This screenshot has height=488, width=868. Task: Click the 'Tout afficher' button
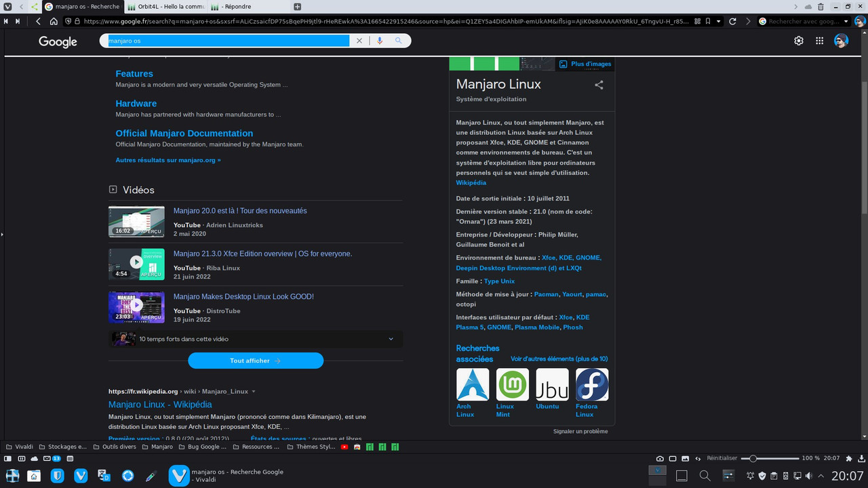tap(256, 361)
